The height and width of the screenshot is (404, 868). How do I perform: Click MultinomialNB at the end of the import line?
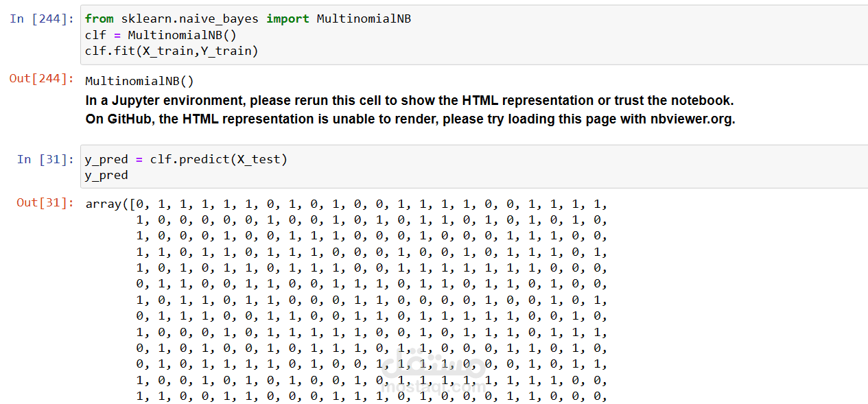(x=364, y=19)
